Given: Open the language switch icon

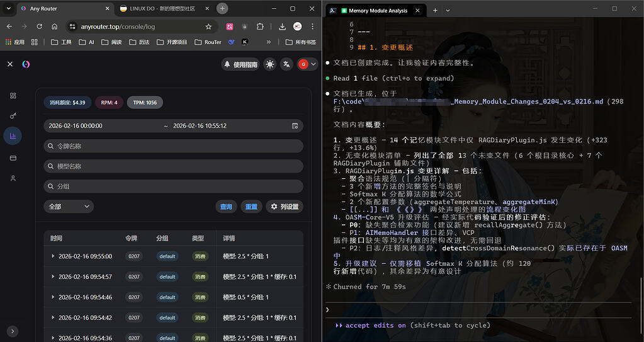Looking at the screenshot, I should [x=286, y=64].
